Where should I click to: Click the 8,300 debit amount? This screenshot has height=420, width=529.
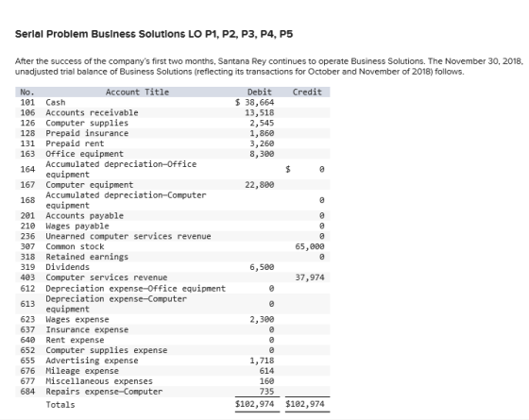tap(262, 154)
